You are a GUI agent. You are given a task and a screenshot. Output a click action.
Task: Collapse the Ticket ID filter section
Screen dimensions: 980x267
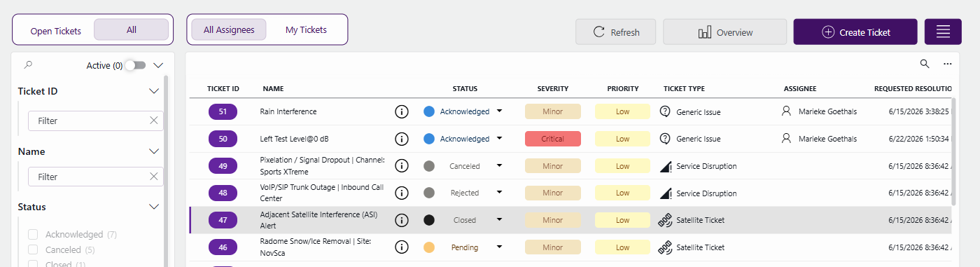(155, 91)
